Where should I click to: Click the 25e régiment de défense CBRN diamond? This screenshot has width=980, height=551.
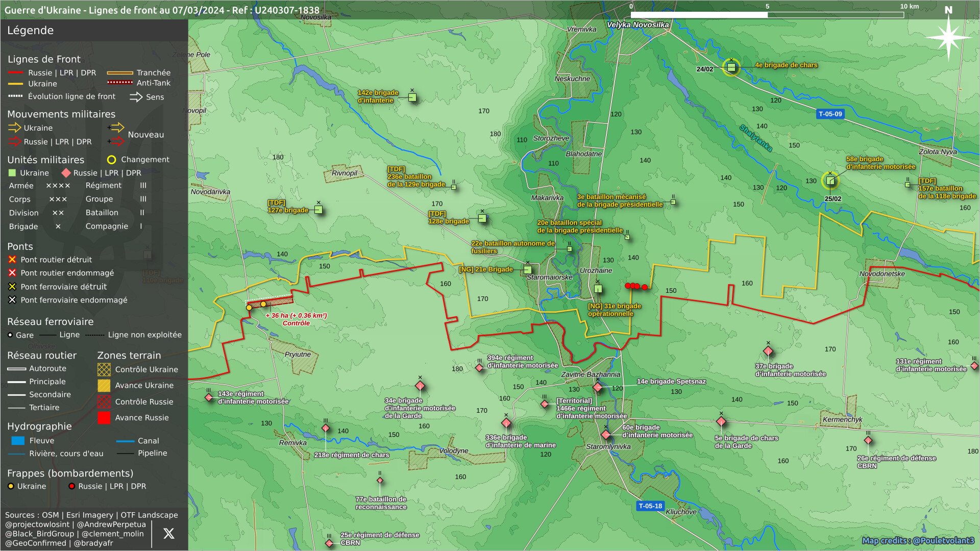click(x=329, y=543)
